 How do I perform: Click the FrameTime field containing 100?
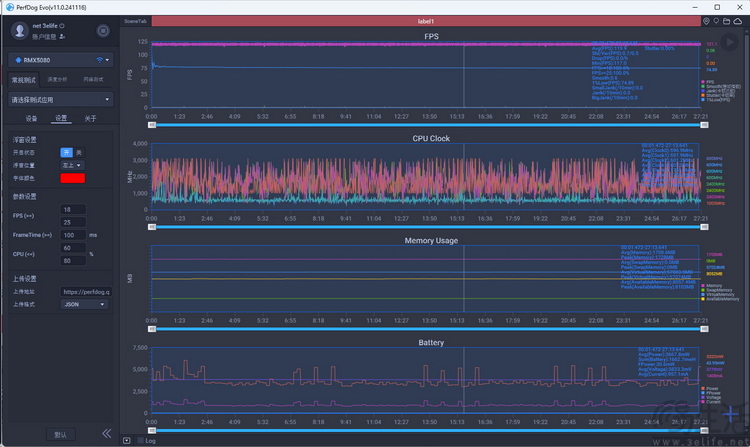click(x=73, y=235)
